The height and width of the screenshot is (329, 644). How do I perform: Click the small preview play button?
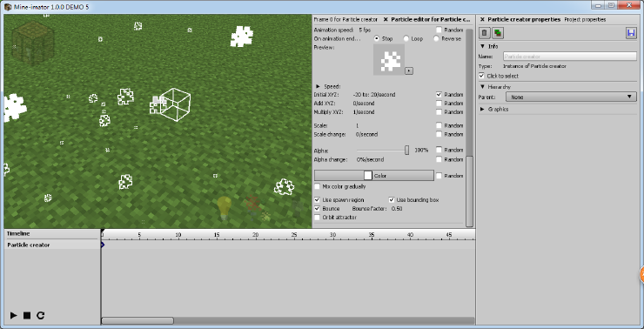pyautogui.click(x=409, y=70)
